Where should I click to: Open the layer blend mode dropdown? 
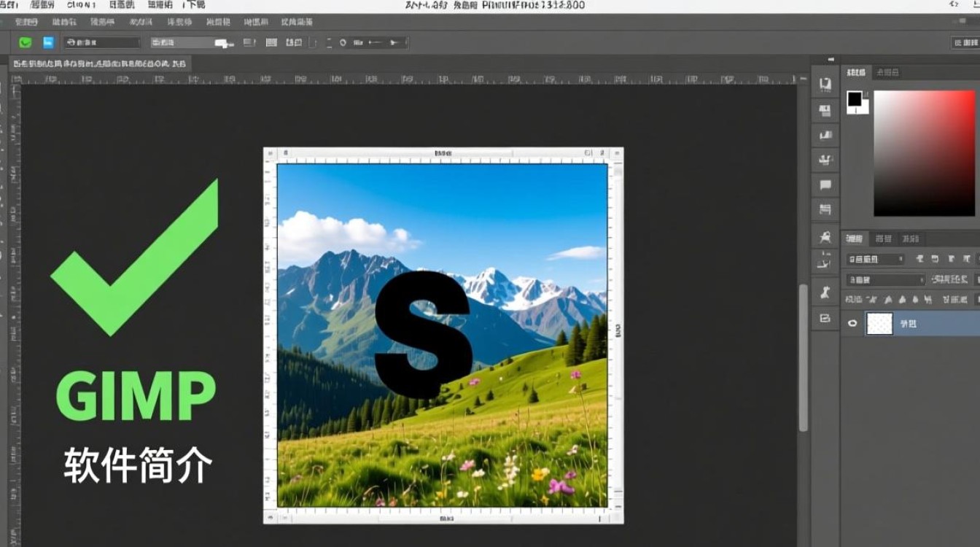885,279
